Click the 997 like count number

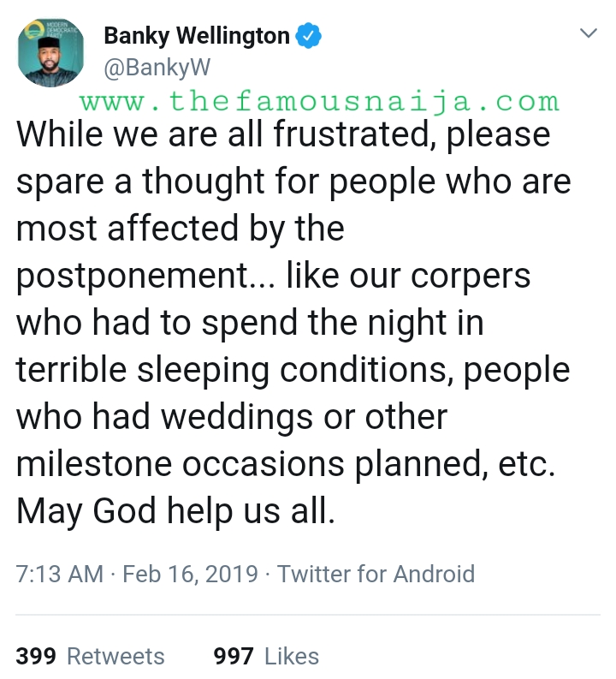click(x=234, y=656)
